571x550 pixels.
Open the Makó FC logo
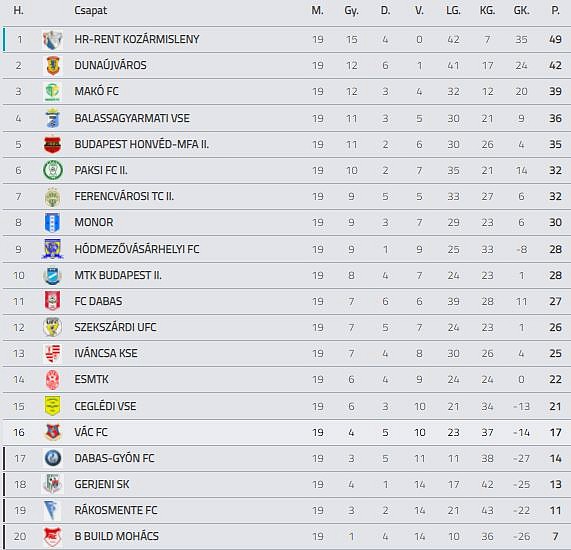[52, 91]
